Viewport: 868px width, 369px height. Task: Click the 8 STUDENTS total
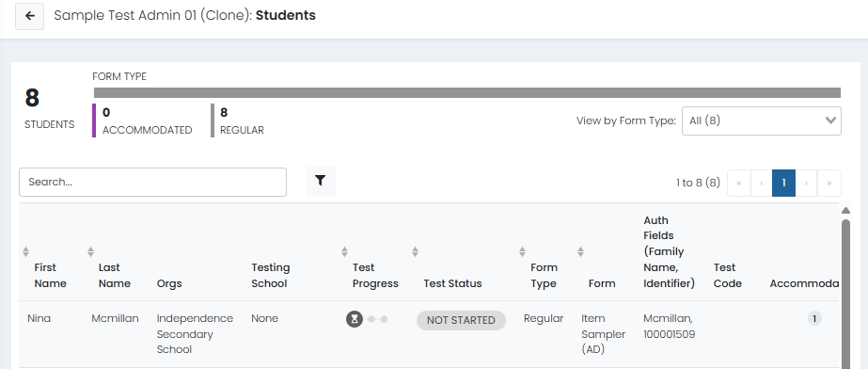(x=49, y=108)
